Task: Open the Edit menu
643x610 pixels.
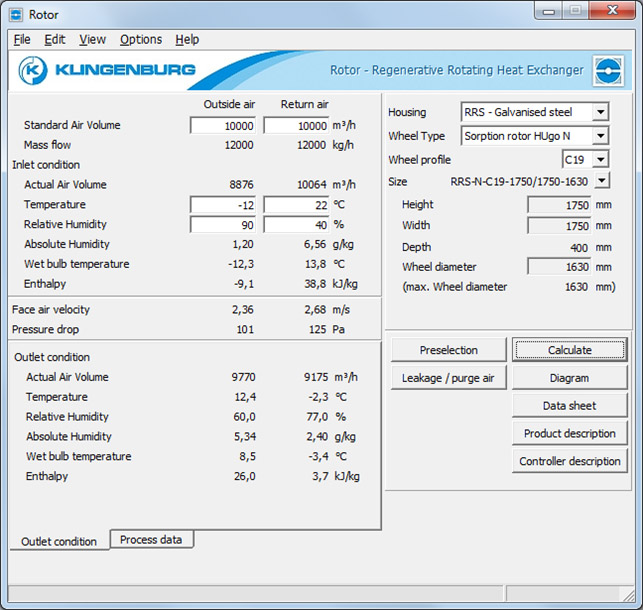Action: (x=55, y=39)
